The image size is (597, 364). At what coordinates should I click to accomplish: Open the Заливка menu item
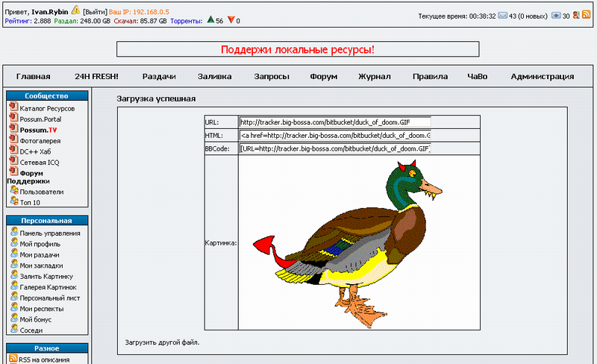(214, 77)
